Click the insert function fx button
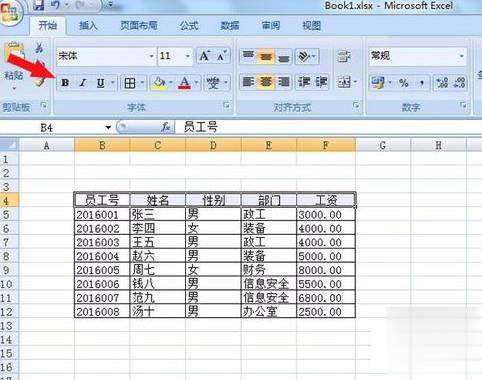Screen dimensions: 482x380 165,127
